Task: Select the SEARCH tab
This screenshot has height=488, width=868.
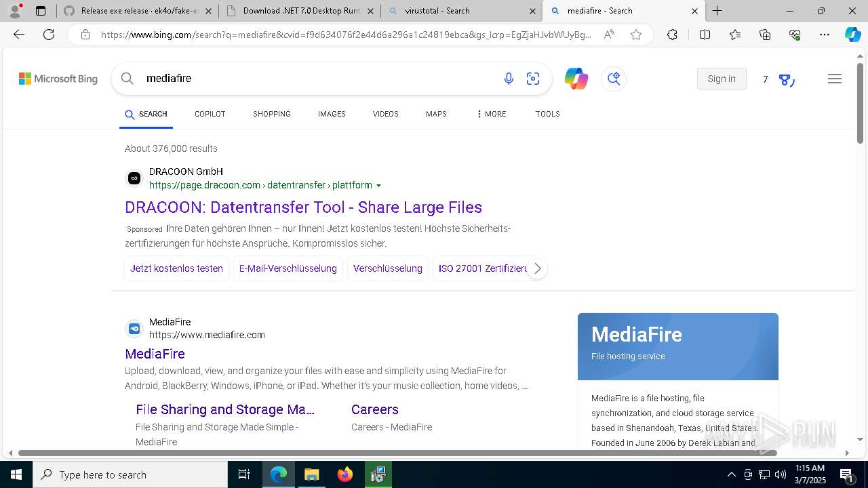Action: pos(146,114)
